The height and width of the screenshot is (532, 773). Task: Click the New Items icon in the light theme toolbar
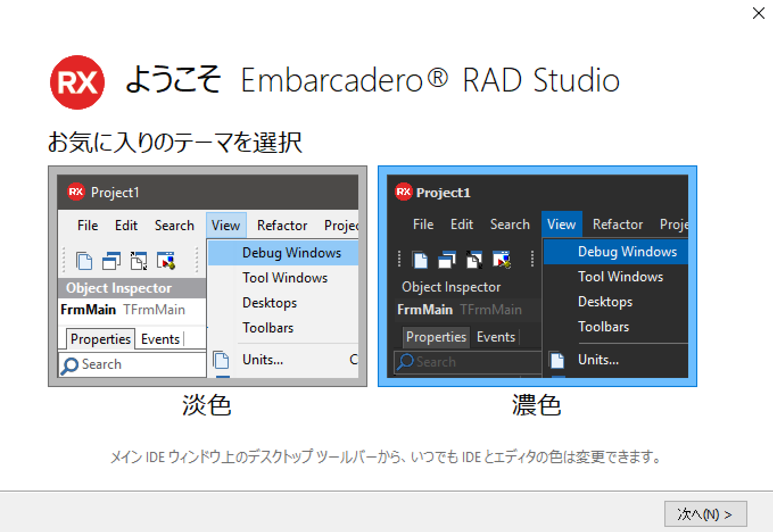(84, 260)
